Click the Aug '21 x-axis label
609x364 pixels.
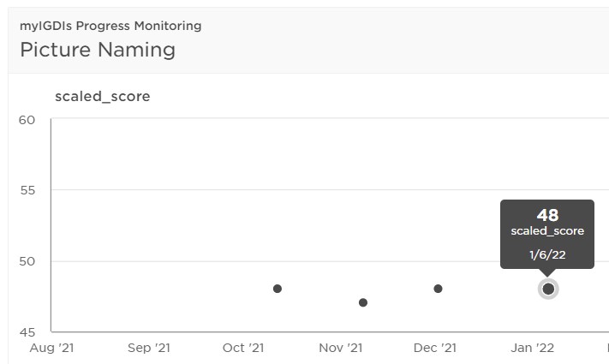(x=51, y=348)
